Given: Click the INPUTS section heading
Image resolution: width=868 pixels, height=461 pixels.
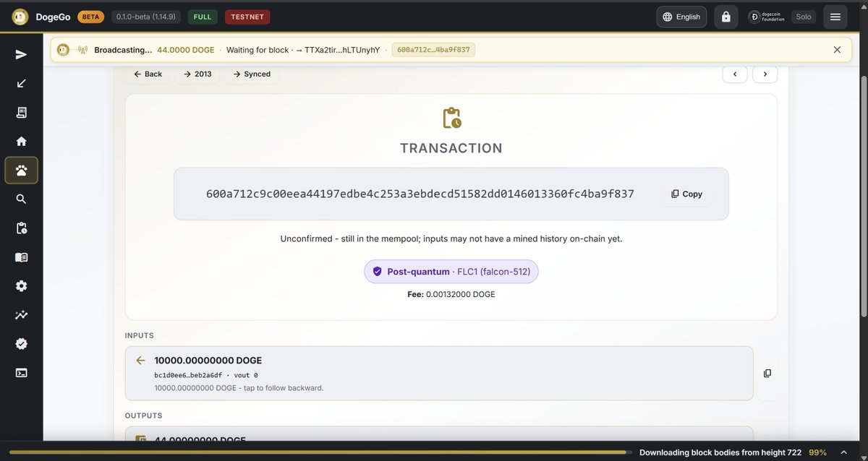Looking at the screenshot, I should pos(139,335).
